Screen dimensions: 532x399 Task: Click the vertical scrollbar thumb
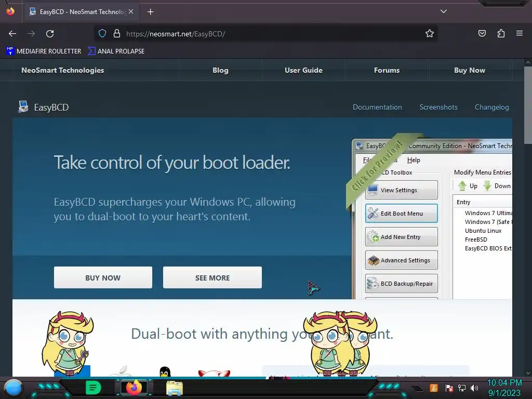[x=528, y=105]
